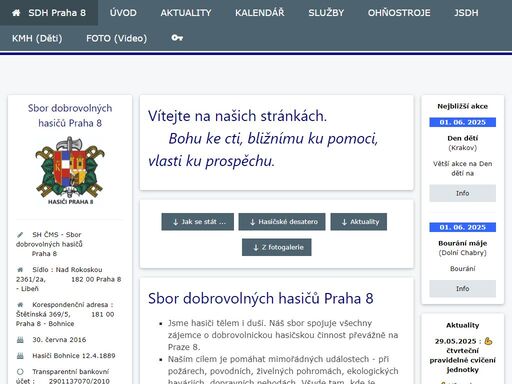This screenshot has height=384, width=512.
Task: Go to the KALENDÁŘ page
Action: pyautogui.click(x=260, y=13)
